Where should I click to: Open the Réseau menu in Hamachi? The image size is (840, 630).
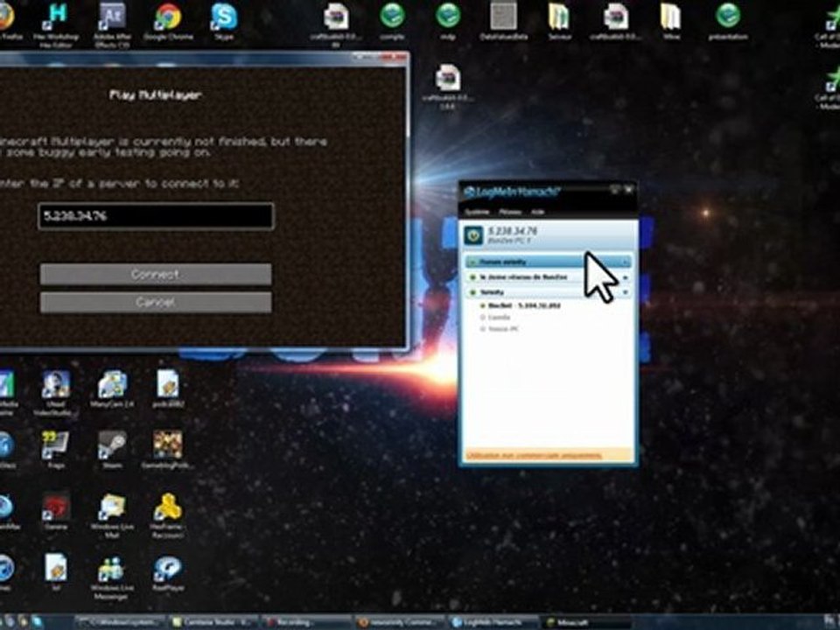510,212
